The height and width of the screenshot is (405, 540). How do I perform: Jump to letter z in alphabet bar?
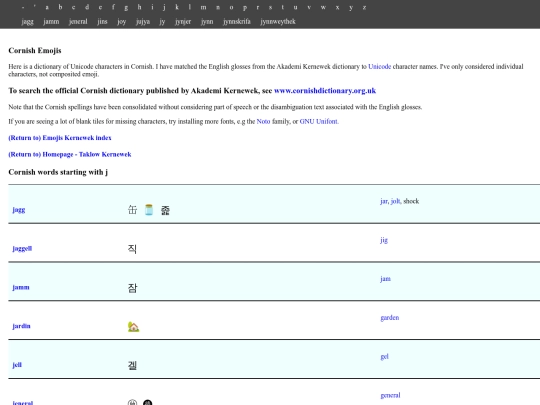pyautogui.click(x=364, y=7)
